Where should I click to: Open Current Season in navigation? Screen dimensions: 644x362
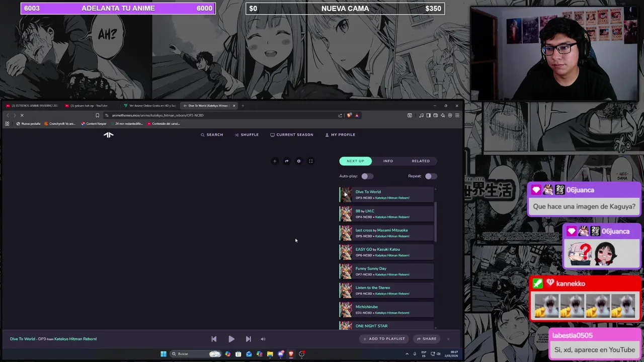click(292, 135)
